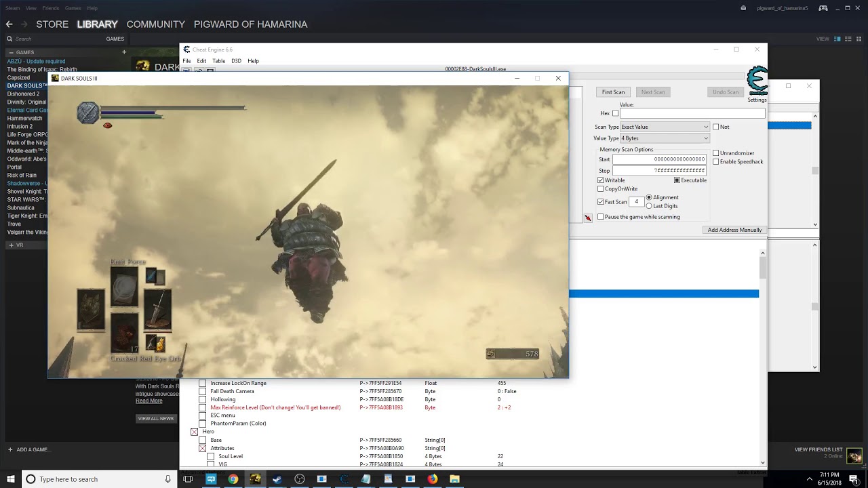
Task: Select the Alignment radio button
Action: coord(649,197)
